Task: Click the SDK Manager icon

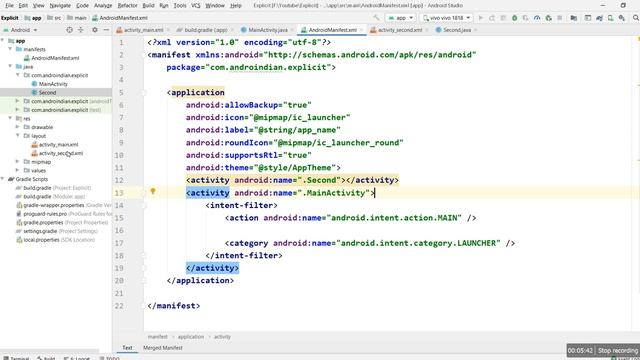Action: [x=622, y=18]
